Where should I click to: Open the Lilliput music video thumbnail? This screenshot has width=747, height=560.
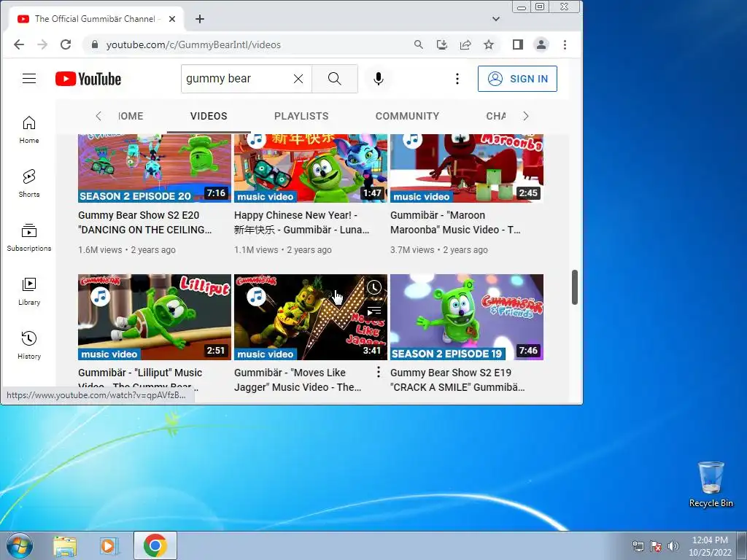(x=155, y=317)
